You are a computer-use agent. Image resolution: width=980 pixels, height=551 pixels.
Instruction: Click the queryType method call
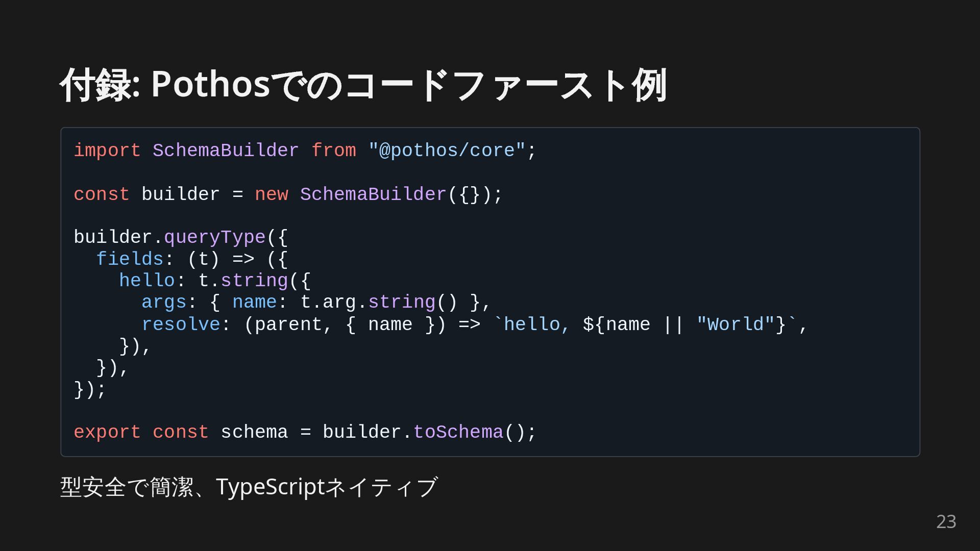[x=214, y=237]
